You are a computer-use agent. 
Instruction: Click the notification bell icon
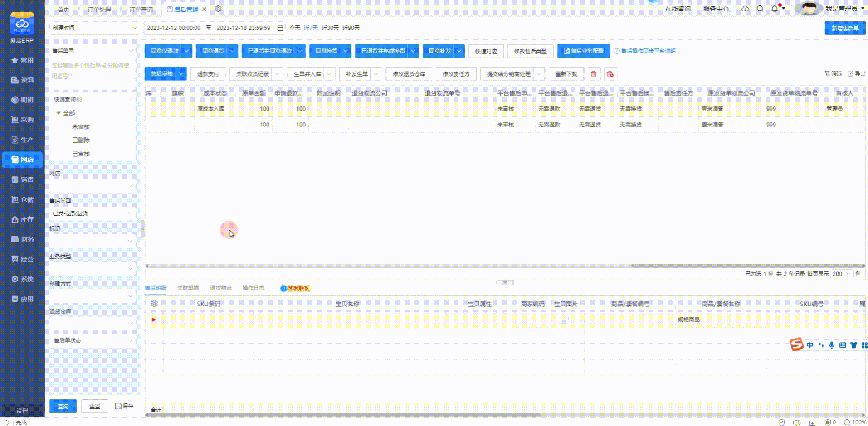[775, 9]
